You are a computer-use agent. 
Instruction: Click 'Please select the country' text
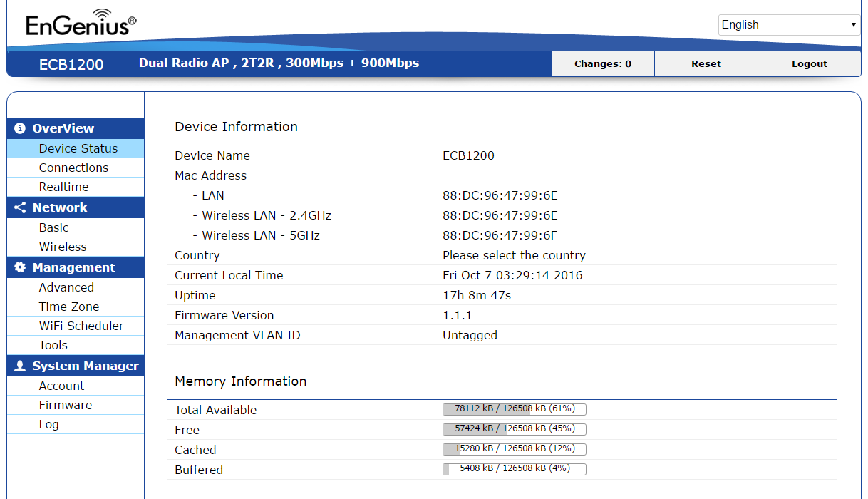click(x=514, y=255)
